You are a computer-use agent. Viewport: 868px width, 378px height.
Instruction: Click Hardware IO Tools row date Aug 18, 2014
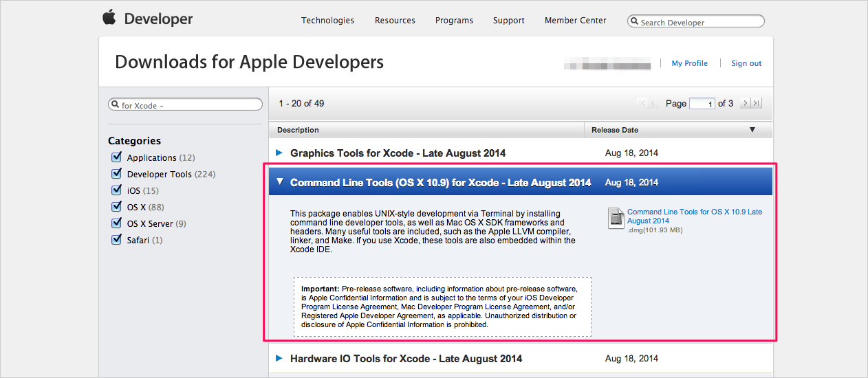631,359
